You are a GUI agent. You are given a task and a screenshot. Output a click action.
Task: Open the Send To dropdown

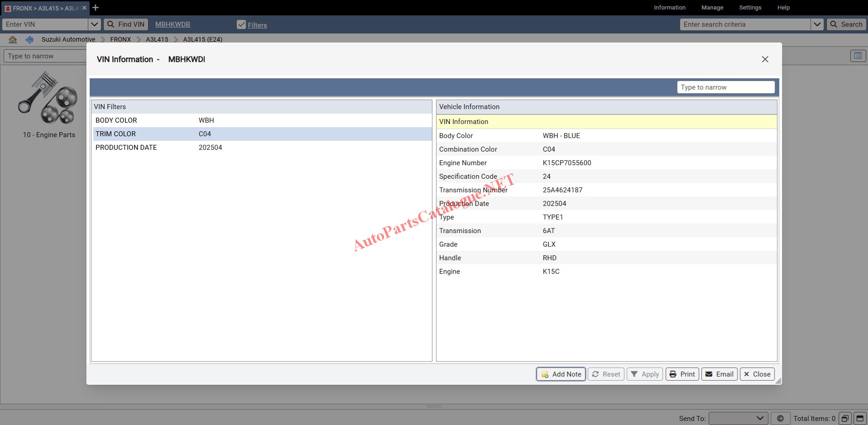[x=738, y=418]
